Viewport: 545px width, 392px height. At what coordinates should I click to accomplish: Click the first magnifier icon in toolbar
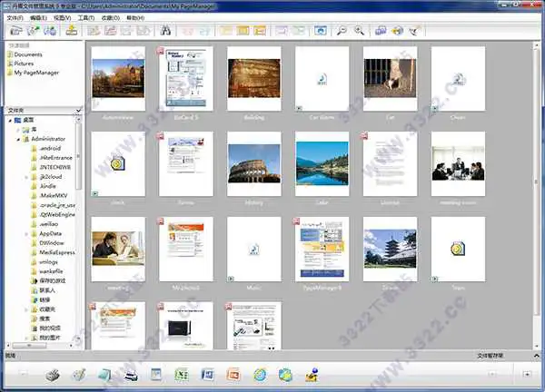(341, 30)
